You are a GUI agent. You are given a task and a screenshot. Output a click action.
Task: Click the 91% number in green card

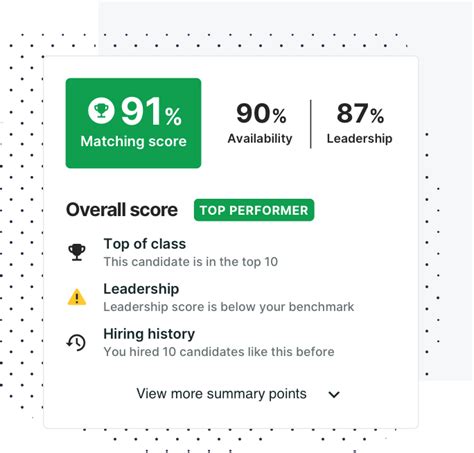[152, 111]
